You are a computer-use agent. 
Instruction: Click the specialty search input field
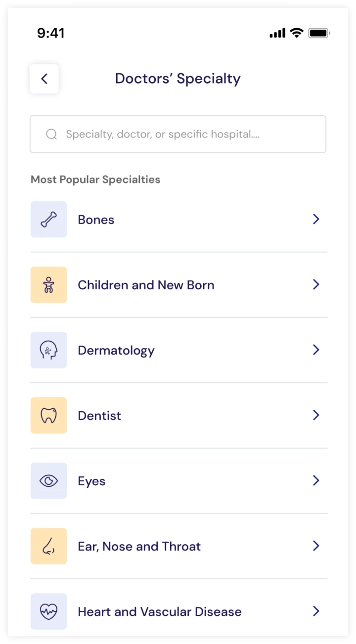point(188,134)
